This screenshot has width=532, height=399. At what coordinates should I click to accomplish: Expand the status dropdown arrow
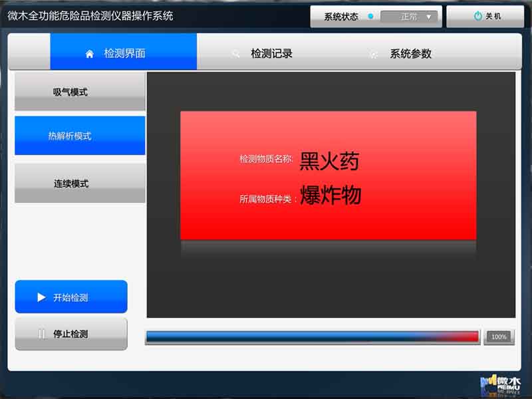429,17
